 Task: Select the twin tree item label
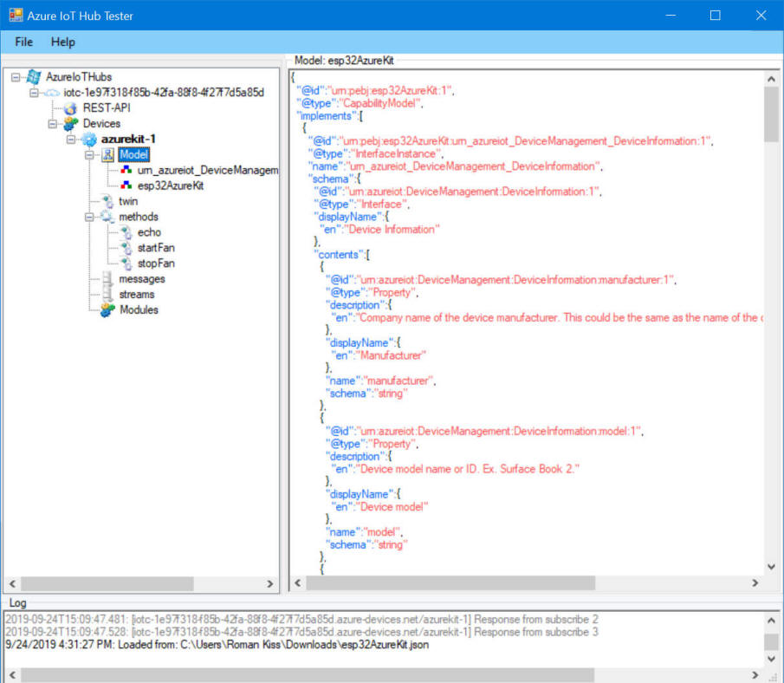coord(128,201)
